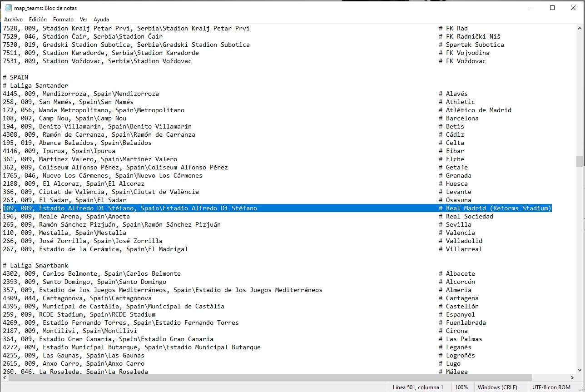
Task: Open the Archivo menu
Action: [13, 20]
